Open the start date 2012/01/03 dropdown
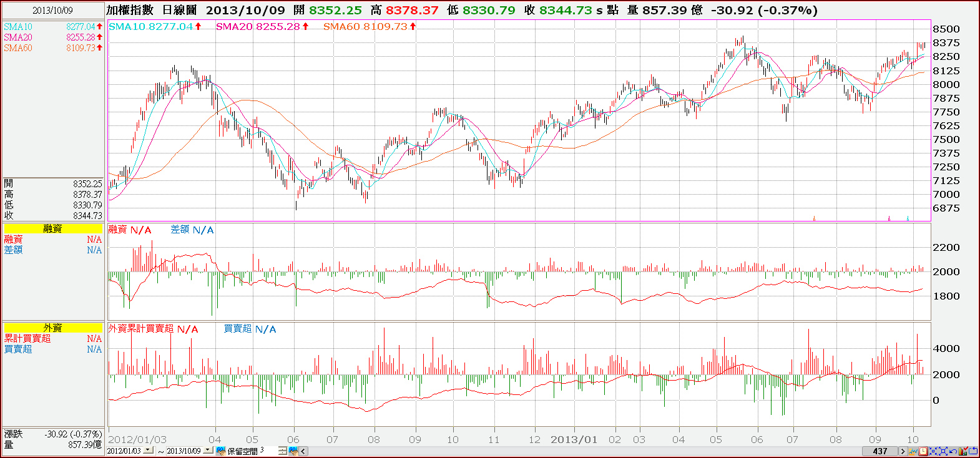The height and width of the screenshot is (458, 980). pos(148,450)
